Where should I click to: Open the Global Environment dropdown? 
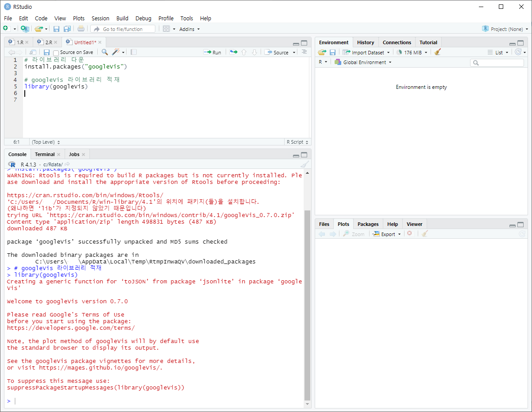[x=363, y=62]
